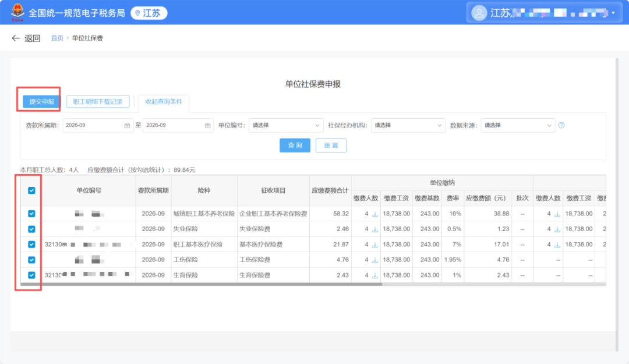Viewport: 629px width, 364px height.
Task: Download second payer list in 失业保险 row
Action: point(557,229)
